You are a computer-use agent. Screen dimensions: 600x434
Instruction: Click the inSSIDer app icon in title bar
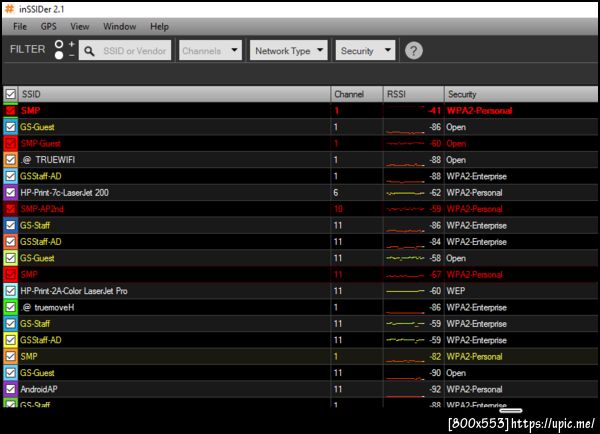click(10, 9)
